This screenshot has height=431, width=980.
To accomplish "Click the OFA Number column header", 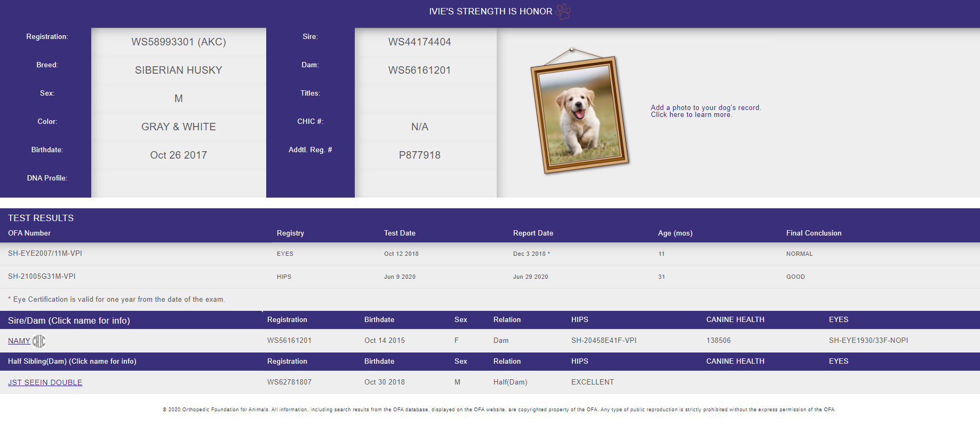I will click(29, 233).
